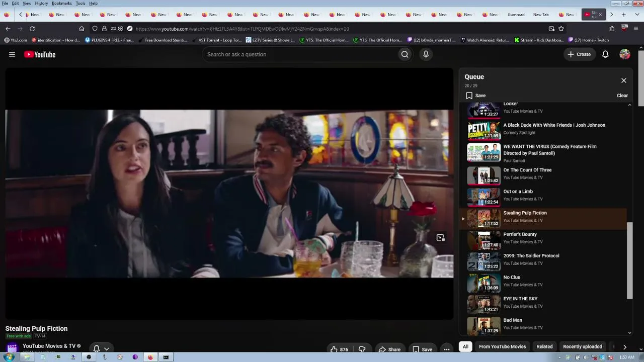644x362 pixels.
Task: Select the From YouTube Movies chip
Action: [502, 346]
